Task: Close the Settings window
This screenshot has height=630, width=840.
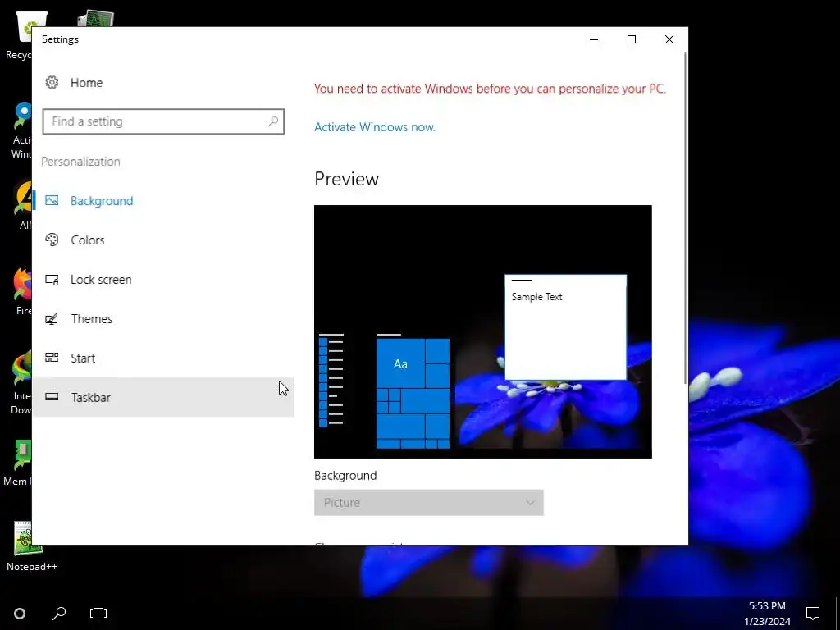Action: tap(669, 39)
